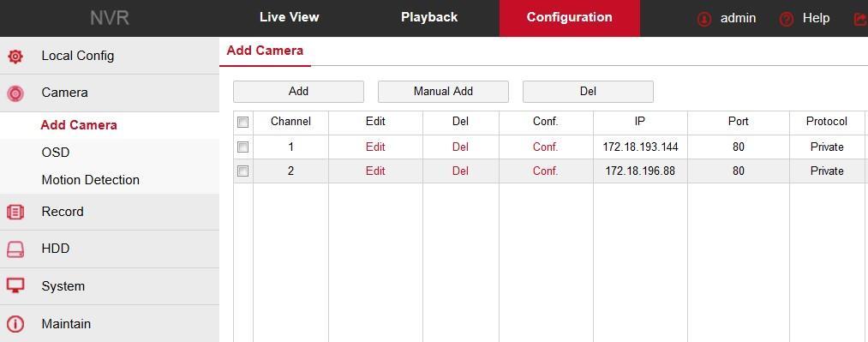Click the Maintain info icon

(x=15, y=324)
